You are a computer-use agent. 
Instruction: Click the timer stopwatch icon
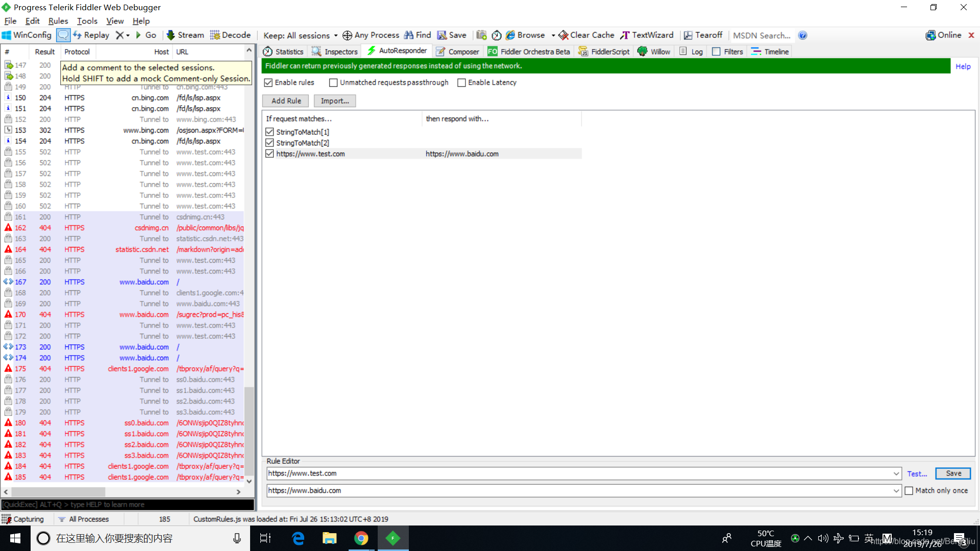click(496, 35)
